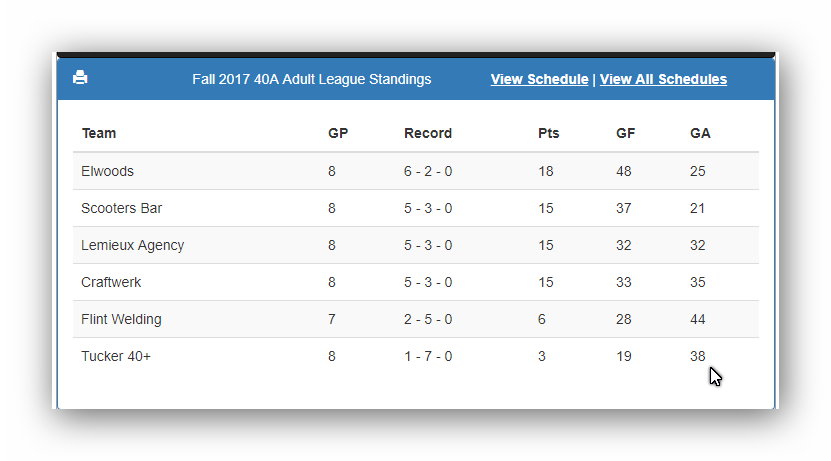Click Tucker 40+ record 1 - 7 - 0

tap(428, 356)
